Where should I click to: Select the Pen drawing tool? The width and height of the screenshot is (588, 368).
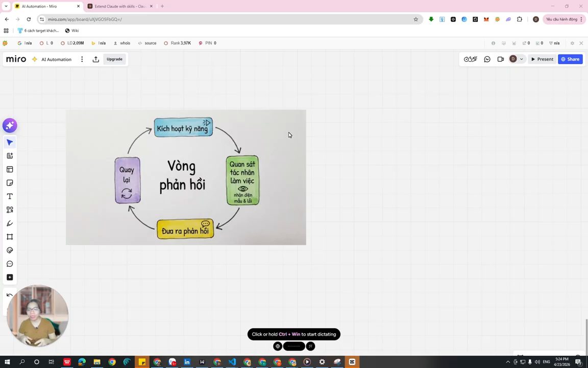(10, 223)
